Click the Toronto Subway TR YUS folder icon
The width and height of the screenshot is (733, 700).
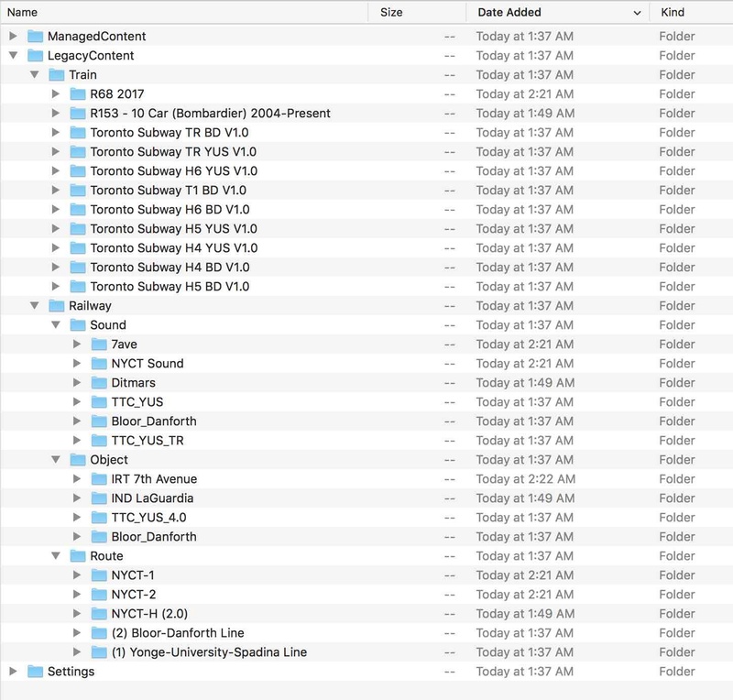click(78, 151)
